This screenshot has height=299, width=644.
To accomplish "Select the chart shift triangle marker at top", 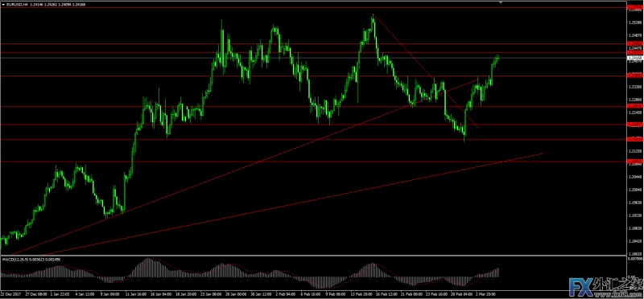I will [500, 2].
